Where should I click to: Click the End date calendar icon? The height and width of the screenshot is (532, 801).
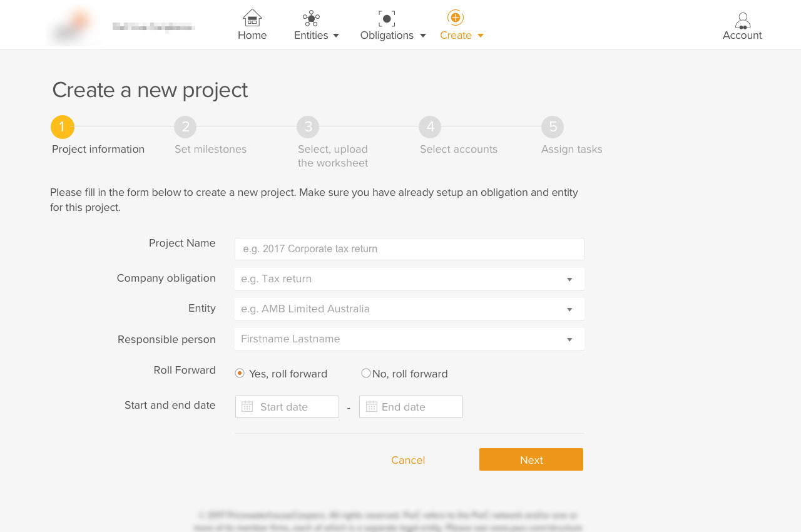click(x=372, y=406)
